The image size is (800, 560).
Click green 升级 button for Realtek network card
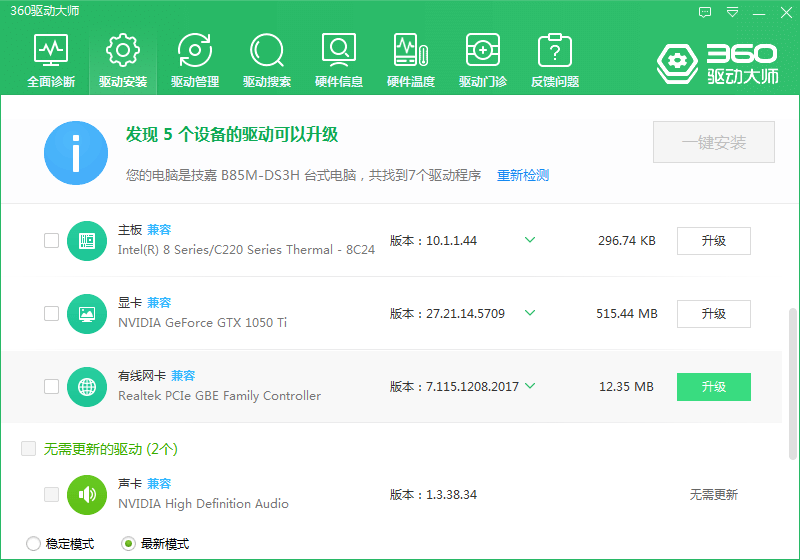pyautogui.click(x=713, y=386)
